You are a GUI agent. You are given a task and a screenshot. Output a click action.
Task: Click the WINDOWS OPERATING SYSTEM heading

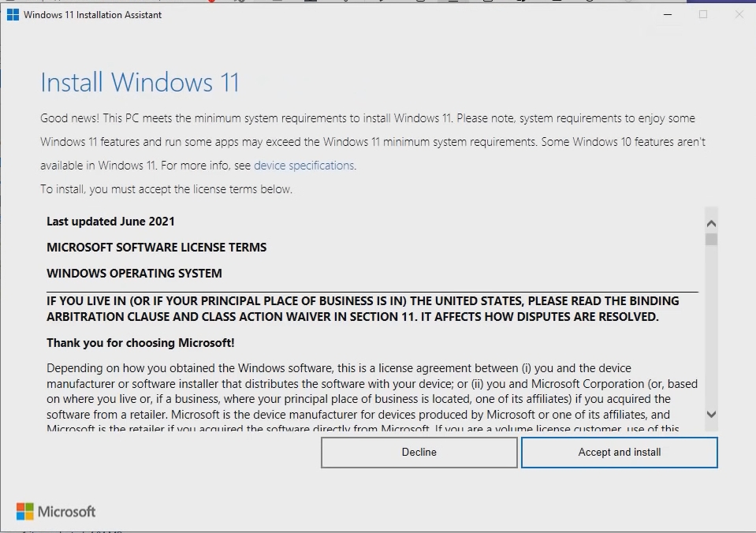[x=134, y=274]
